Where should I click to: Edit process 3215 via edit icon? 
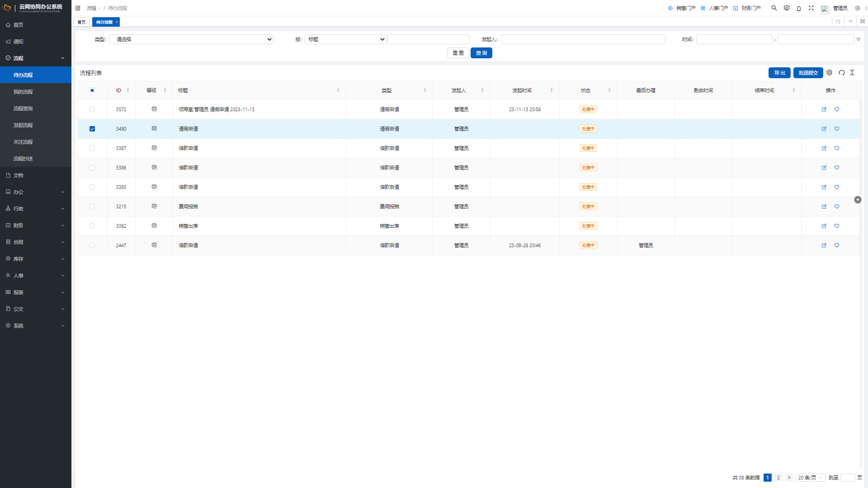pyautogui.click(x=824, y=206)
